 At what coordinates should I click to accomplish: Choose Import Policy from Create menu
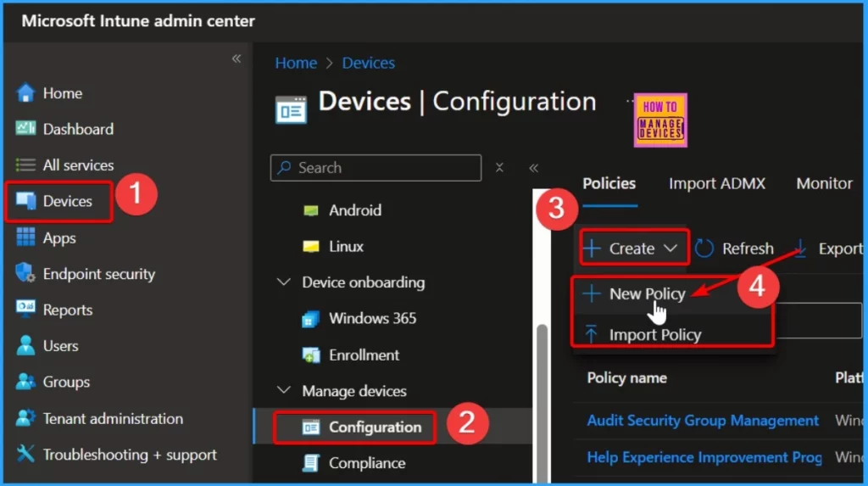pyautogui.click(x=643, y=335)
